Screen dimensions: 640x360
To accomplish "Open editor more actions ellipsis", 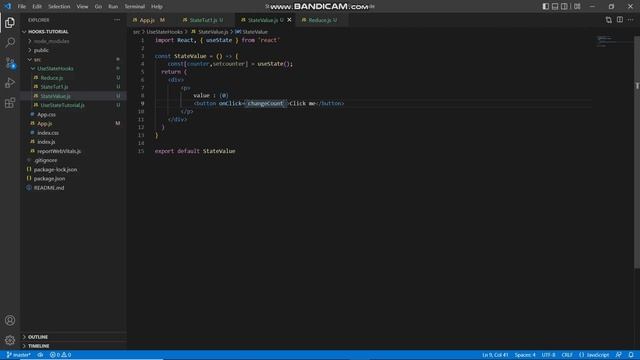I will pos(631,20).
